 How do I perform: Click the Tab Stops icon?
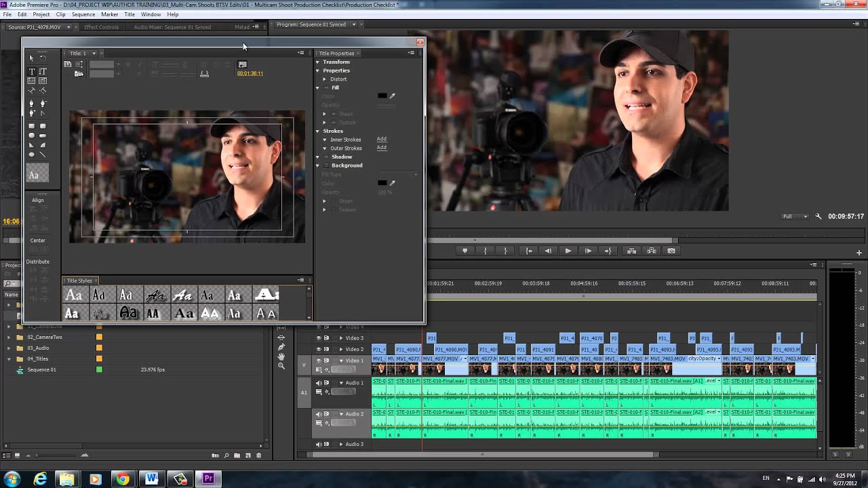point(204,73)
